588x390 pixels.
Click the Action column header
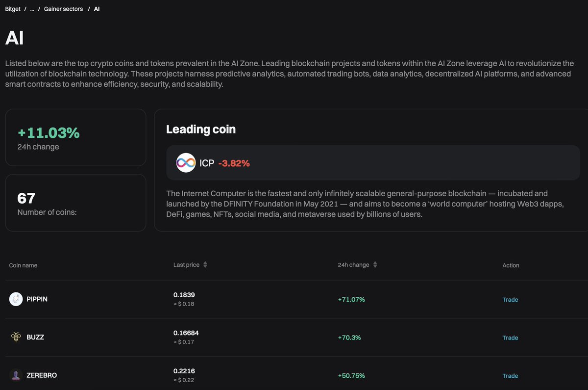[x=511, y=265]
